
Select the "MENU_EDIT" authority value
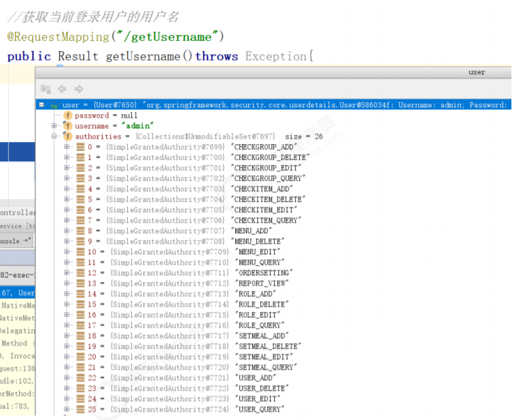click(x=258, y=251)
